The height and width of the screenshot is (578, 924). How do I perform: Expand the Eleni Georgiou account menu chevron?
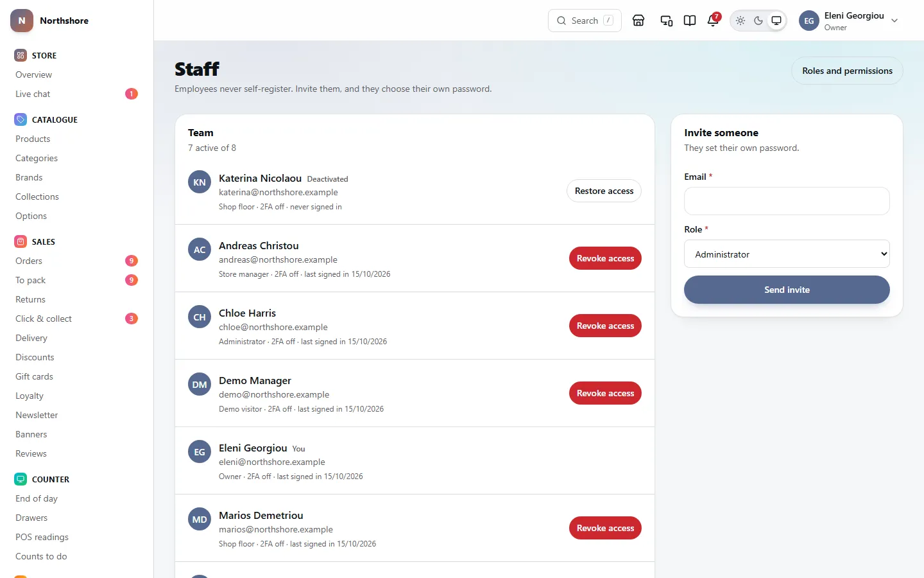click(894, 21)
